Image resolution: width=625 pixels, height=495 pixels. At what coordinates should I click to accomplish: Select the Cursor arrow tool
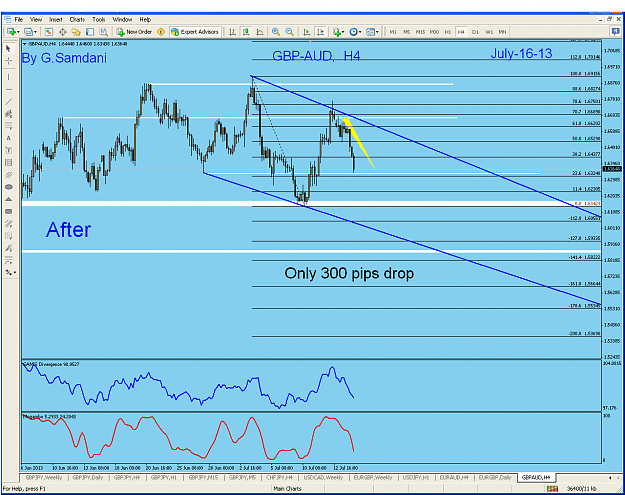coord(8,49)
